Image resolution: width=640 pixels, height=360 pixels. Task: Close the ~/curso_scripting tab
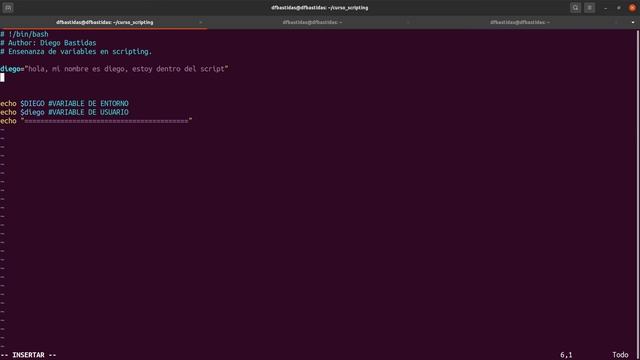click(200, 22)
